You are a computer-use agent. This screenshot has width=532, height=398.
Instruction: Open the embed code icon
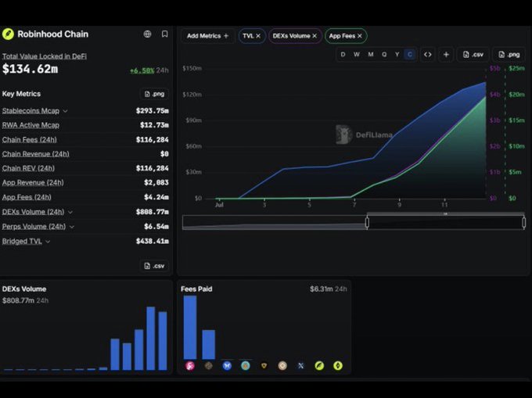click(x=427, y=55)
